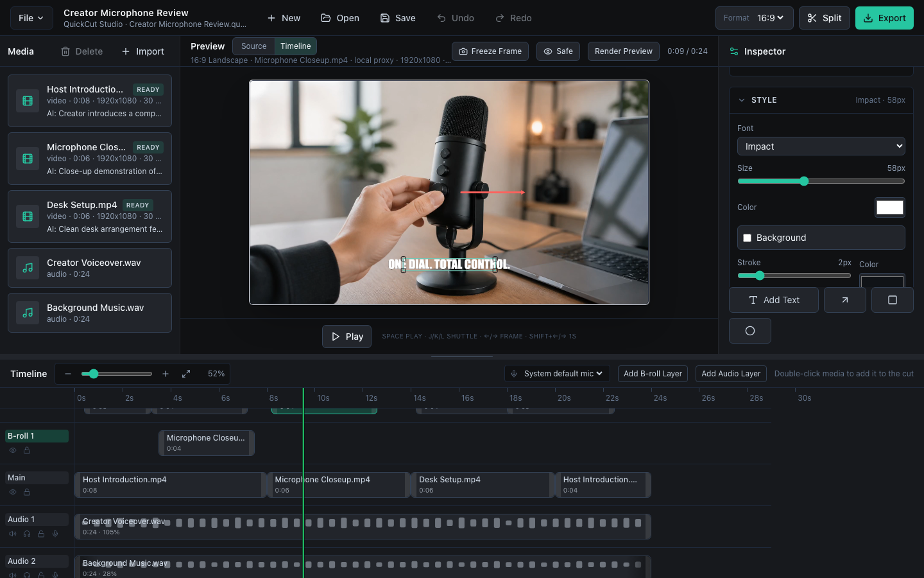
Task: Click Add B-roll Layer
Action: pos(653,374)
